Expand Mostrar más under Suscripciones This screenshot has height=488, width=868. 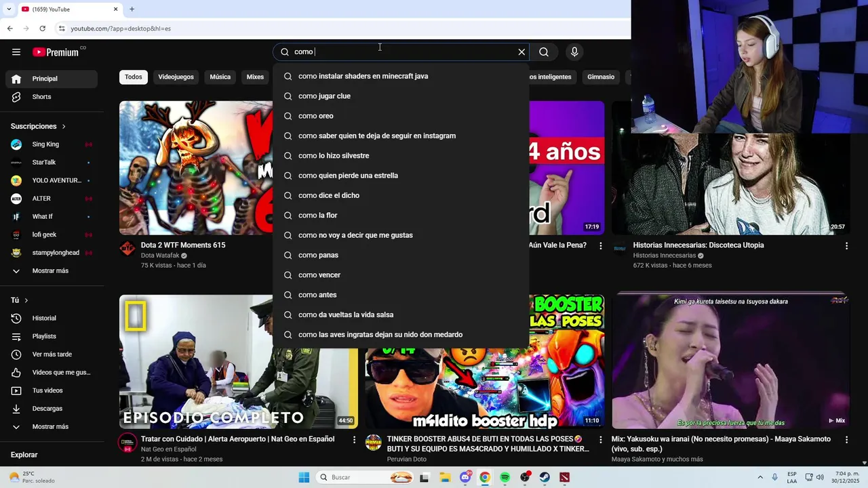pyautogui.click(x=52, y=271)
